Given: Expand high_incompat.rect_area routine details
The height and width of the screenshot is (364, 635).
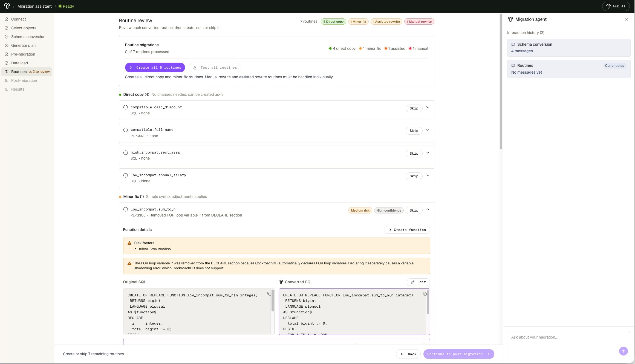Looking at the screenshot, I should pyautogui.click(x=428, y=153).
